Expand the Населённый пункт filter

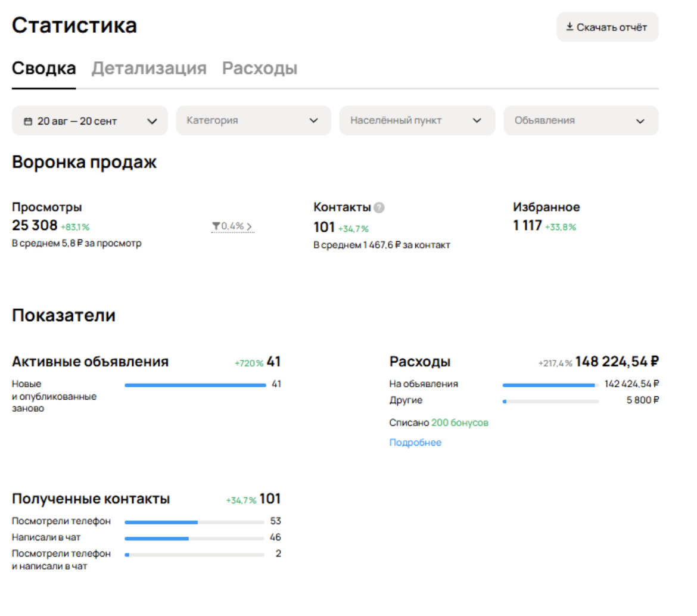pos(417,120)
